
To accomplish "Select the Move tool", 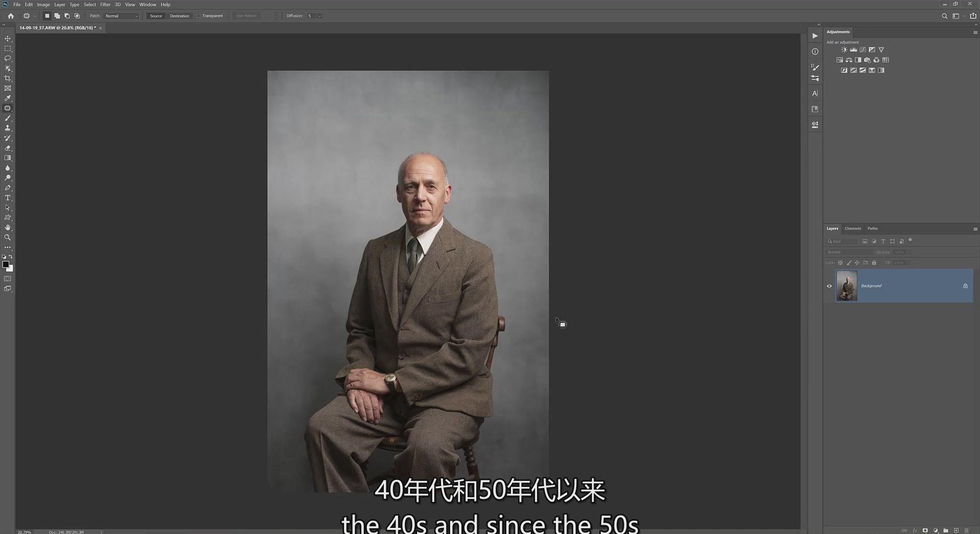I will [x=8, y=38].
